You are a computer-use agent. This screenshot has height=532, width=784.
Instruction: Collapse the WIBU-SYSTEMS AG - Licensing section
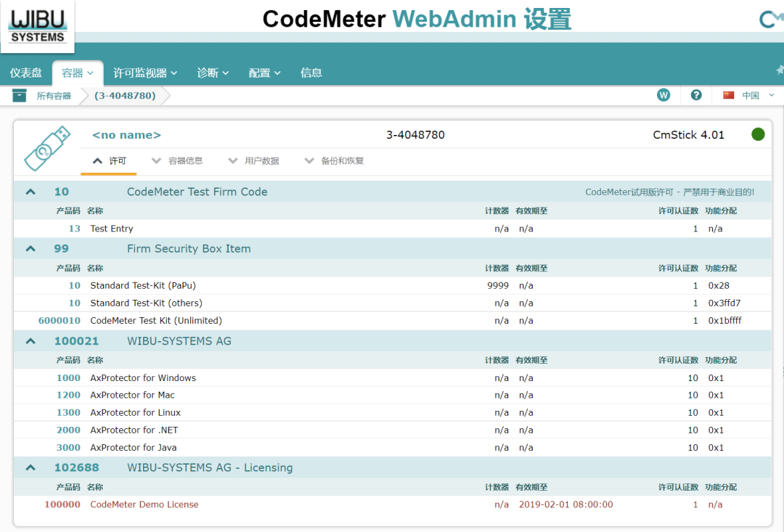point(29,467)
